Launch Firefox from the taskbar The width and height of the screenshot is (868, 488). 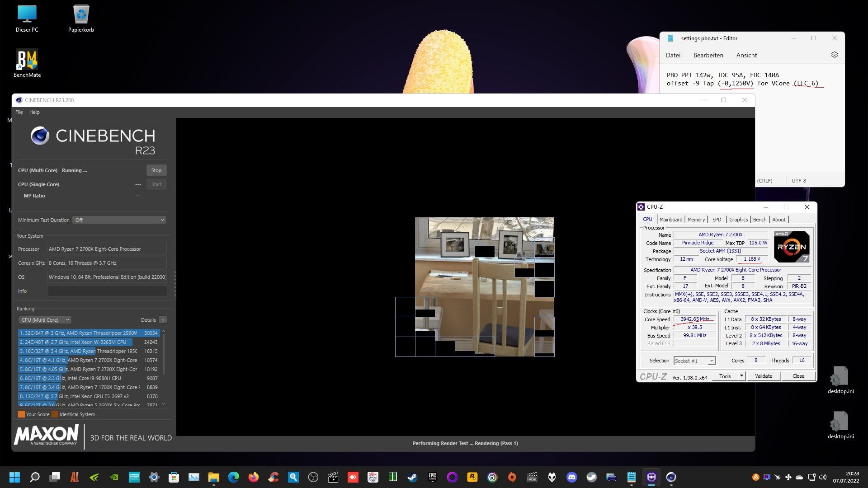(x=253, y=477)
